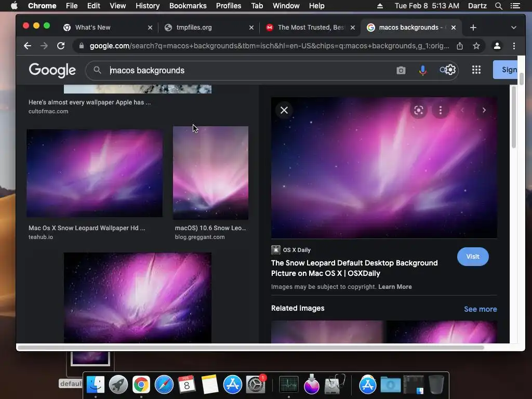
Task: Close the macos backgrounds tab
Action: pos(453,28)
